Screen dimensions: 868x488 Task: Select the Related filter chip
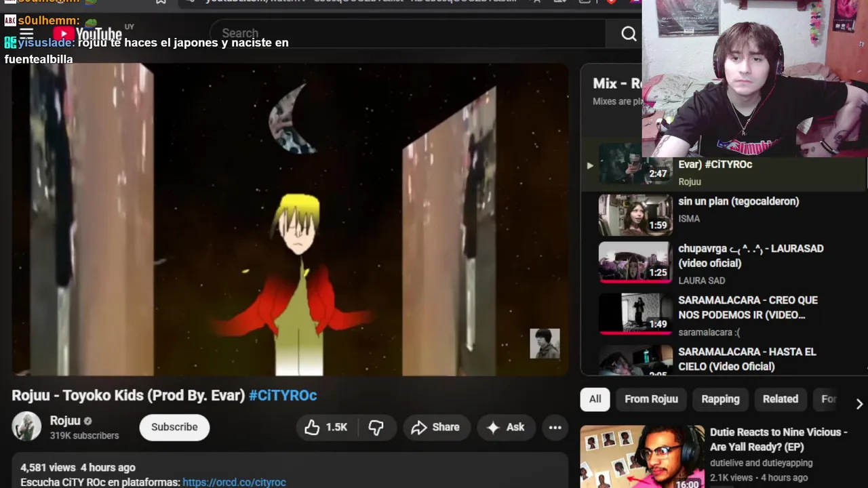point(781,399)
